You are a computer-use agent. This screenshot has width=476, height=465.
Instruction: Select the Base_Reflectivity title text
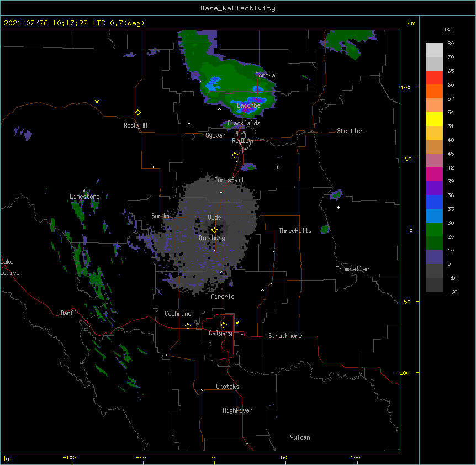point(238,8)
